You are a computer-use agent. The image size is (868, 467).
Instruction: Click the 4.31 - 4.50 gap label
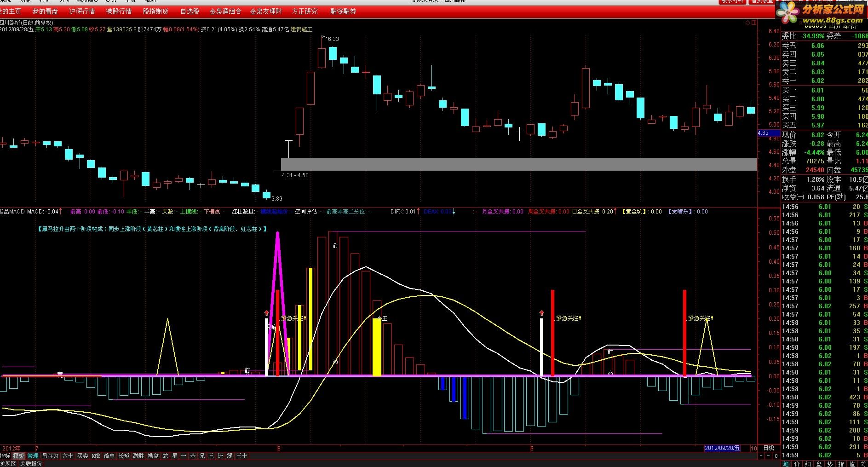coord(295,175)
